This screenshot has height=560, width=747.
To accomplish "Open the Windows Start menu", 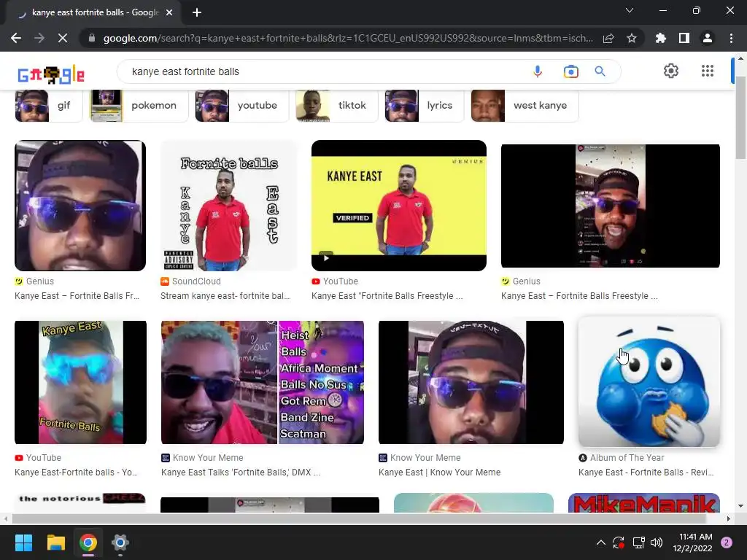I will (23, 542).
